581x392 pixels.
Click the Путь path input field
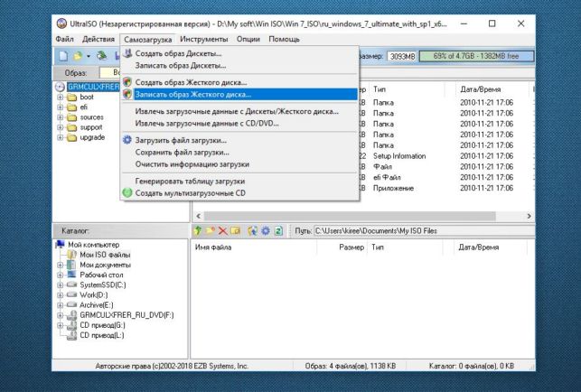click(x=425, y=231)
